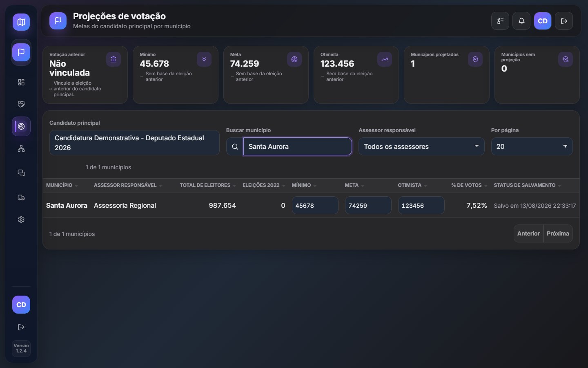Open the map icon in the sidebar
The width and height of the screenshot is (588, 368).
[21, 22]
